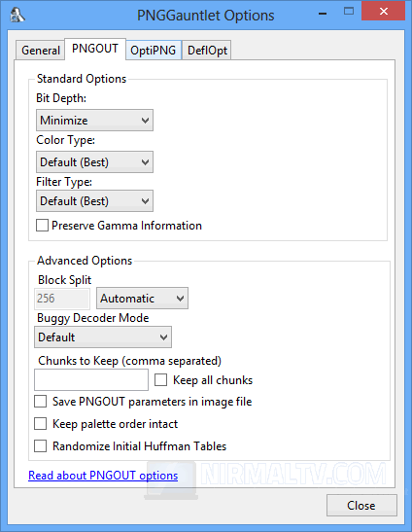
Task: Open the Bit Depth Minimize dropdown
Action: pyautogui.click(x=94, y=120)
